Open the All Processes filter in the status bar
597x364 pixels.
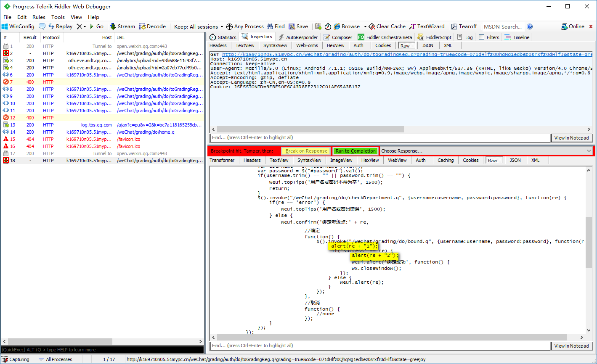click(x=55, y=359)
